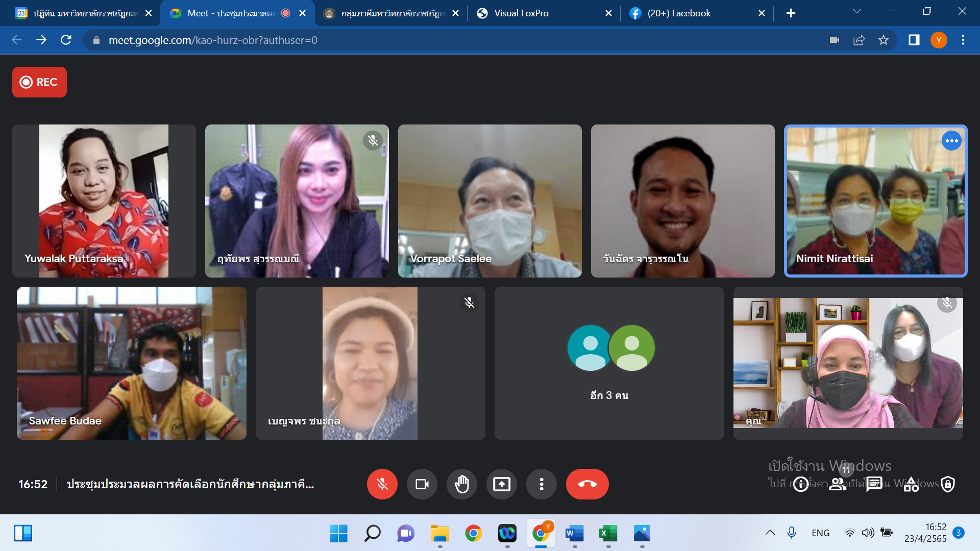Click the present screen button
980x551 pixels.
pyautogui.click(x=501, y=484)
